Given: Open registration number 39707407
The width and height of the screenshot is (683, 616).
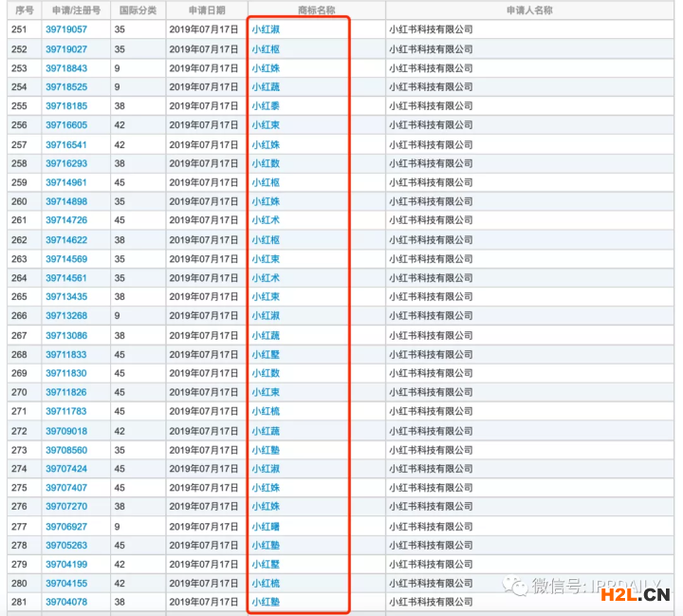Looking at the screenshot, I should 66,488.
